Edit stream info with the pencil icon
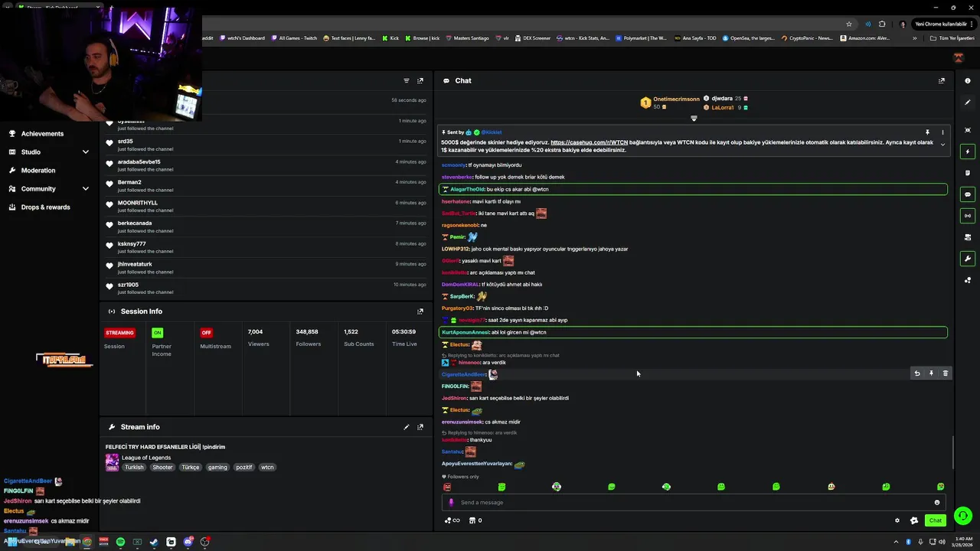Screen dimensions: 980x551 407,427
